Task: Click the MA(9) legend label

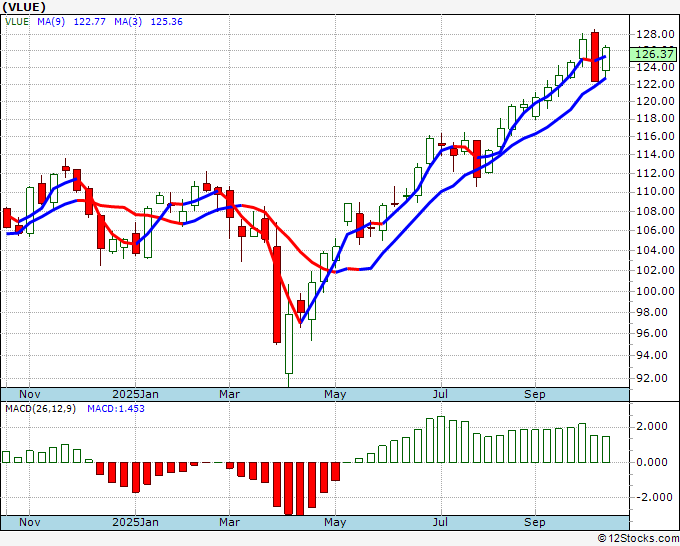Action: click(51, 22)
